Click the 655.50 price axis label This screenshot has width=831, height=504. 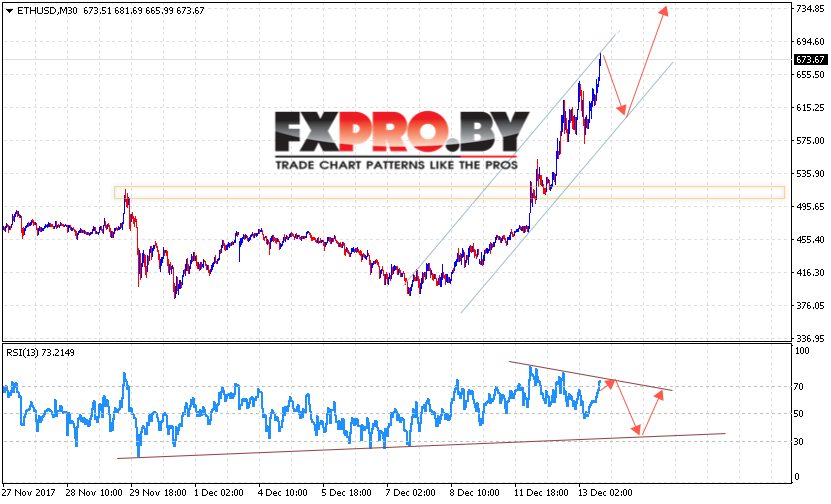tap(810, 75)
